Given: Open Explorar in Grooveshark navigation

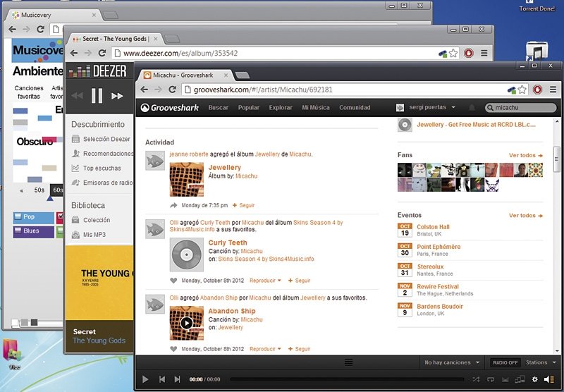Looking at the screenshot, I should click(281, 108).
